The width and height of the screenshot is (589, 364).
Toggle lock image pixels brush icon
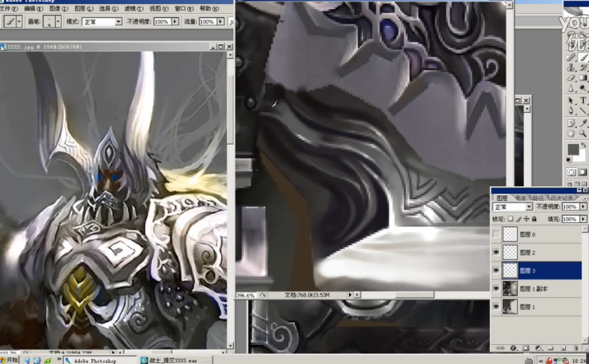pos(519,219)
